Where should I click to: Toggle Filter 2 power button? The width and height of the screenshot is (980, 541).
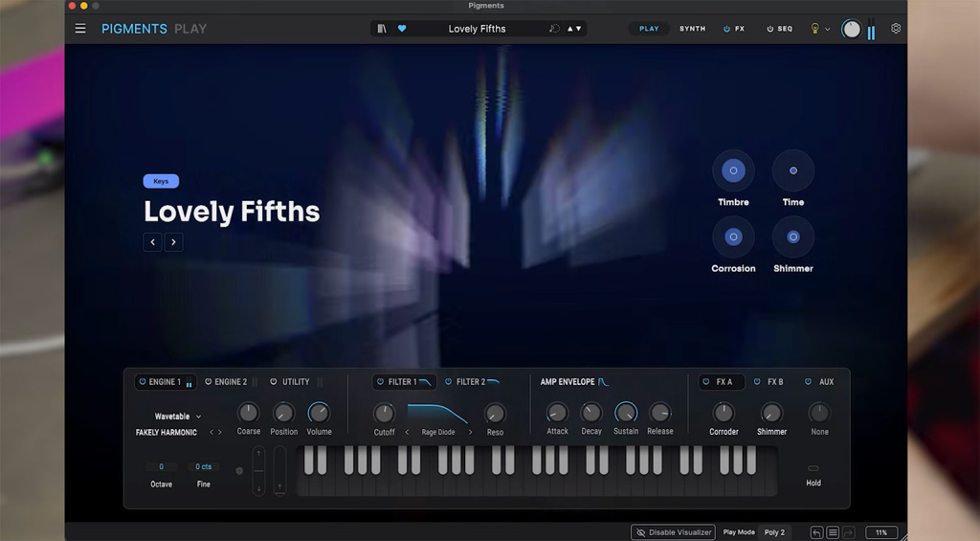click(448, 381)
